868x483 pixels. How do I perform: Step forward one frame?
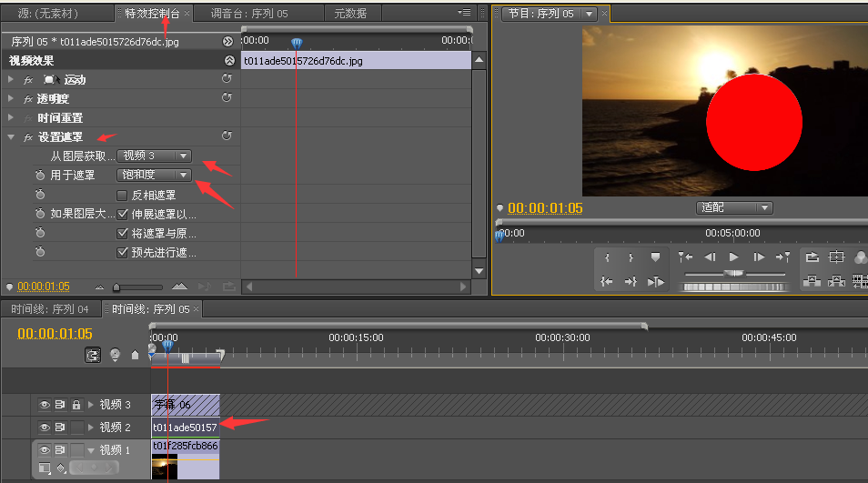coord(759,257)
